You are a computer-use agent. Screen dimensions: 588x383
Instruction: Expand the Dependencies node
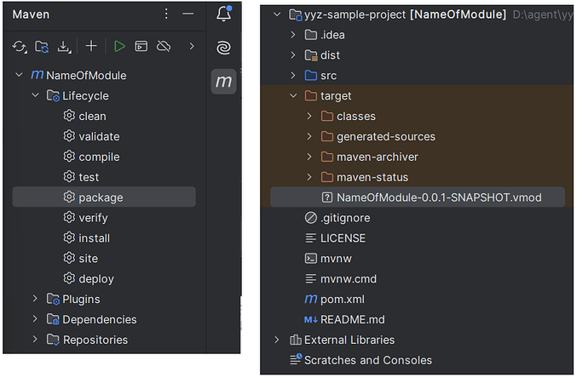click(35, 318)
